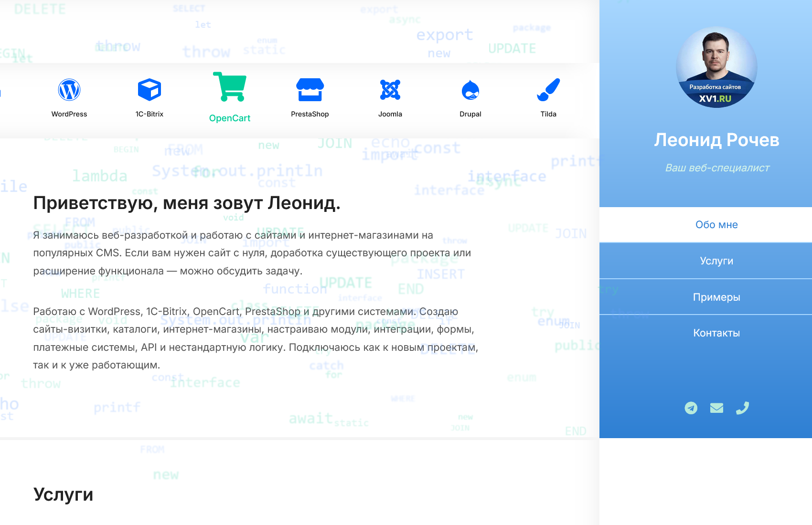Select the WordPress icon
Image resolution: width=812 pixels, height=525 pixels.
[x=70, y=89]
